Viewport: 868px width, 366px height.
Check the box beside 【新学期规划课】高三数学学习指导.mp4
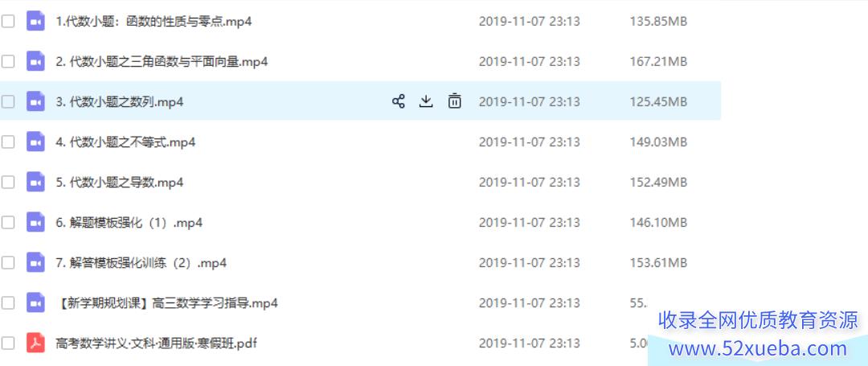click(8, 303)
